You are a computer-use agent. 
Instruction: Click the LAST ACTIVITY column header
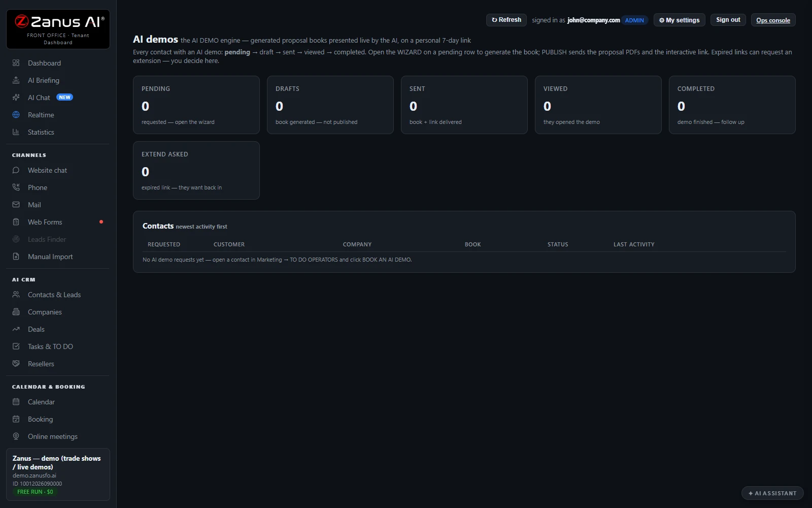tap(634, 244)
